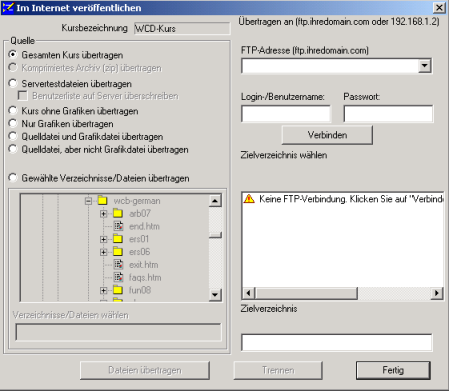Collapse the wcb-german folder node

(x=88, y=201)
